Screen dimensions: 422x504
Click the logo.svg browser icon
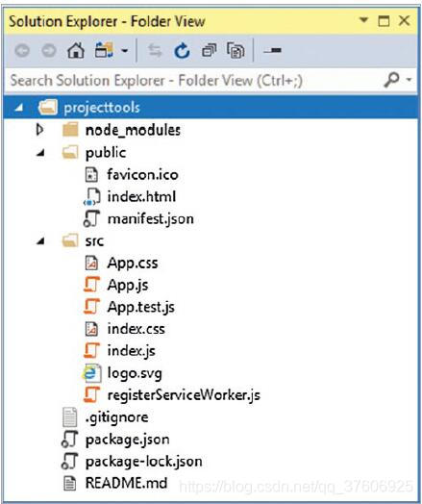tap(92, 373)
